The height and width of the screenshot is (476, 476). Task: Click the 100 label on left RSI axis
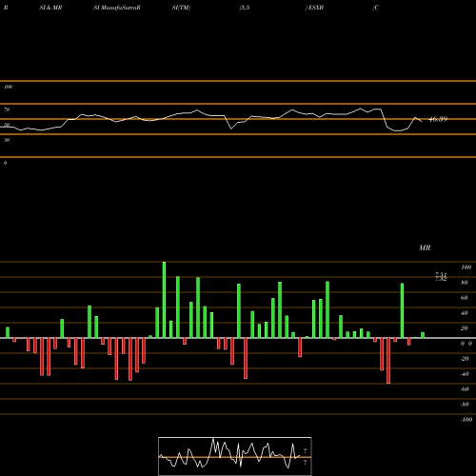click(8, 87)
